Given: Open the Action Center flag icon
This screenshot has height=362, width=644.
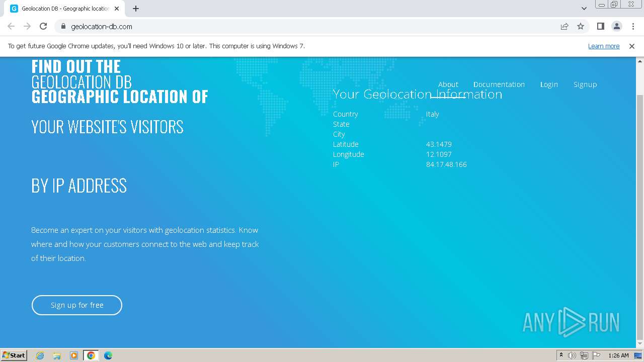Looking at the screenshot, I should coord(596,355).
